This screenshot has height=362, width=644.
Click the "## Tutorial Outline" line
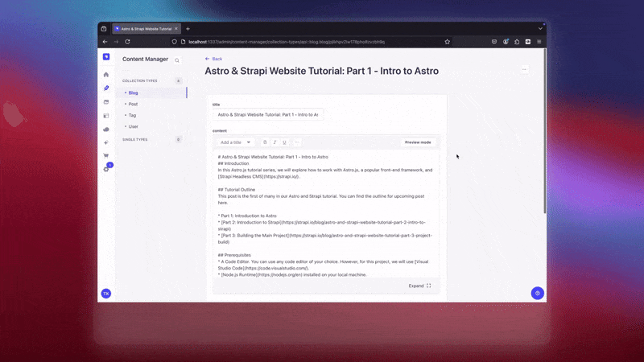click(237, 190)
